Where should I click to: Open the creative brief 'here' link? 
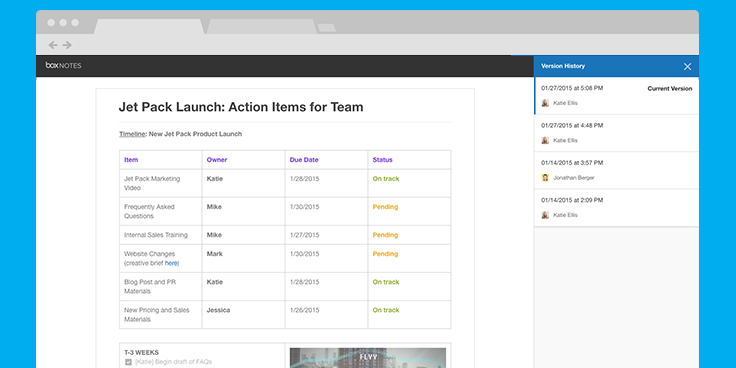pos(171,263)
